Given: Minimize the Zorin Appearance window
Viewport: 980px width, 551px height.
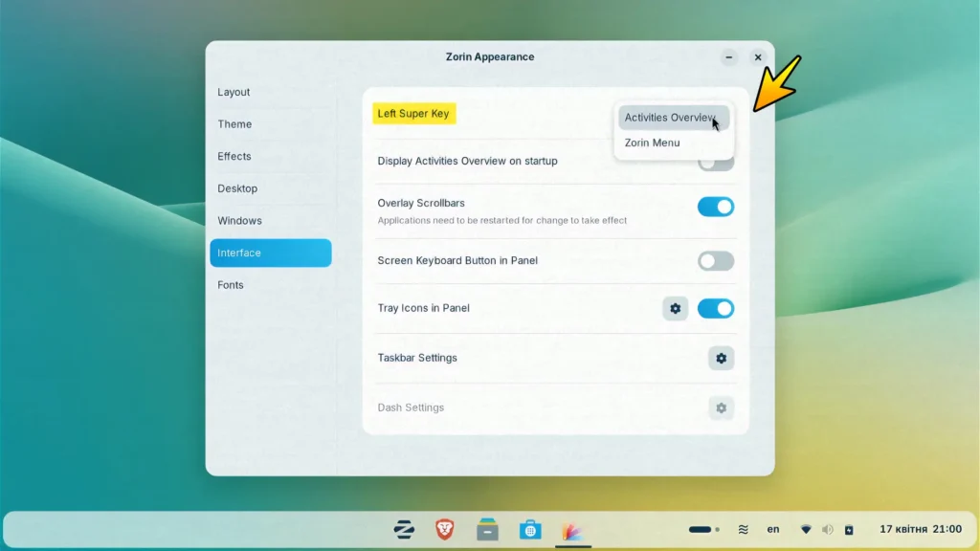Looking at the screenshot, I should (728, 57).
